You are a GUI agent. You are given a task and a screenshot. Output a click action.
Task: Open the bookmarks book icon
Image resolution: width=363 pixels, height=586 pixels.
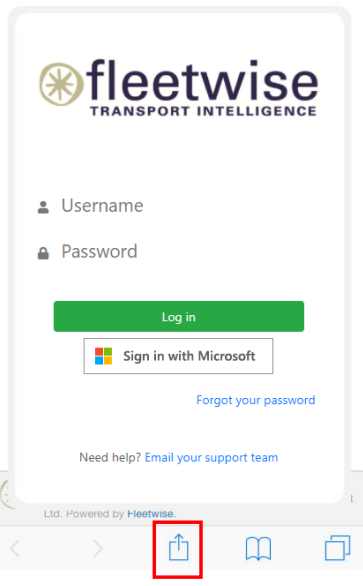[258, 549]
